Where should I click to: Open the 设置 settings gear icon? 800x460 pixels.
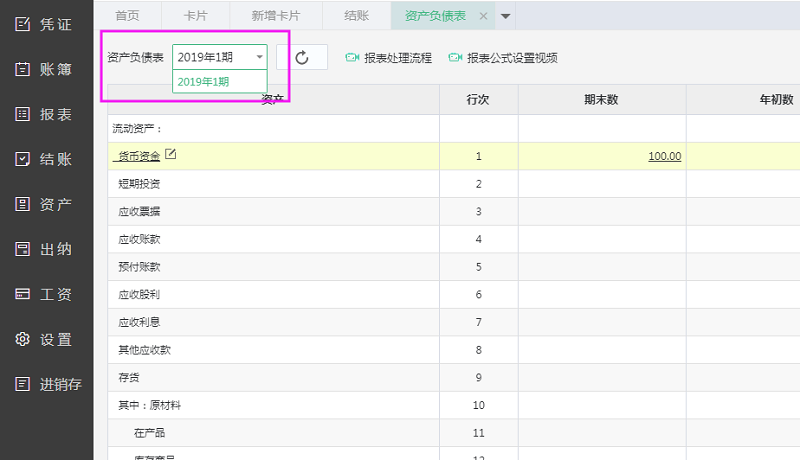pos(23,339)
